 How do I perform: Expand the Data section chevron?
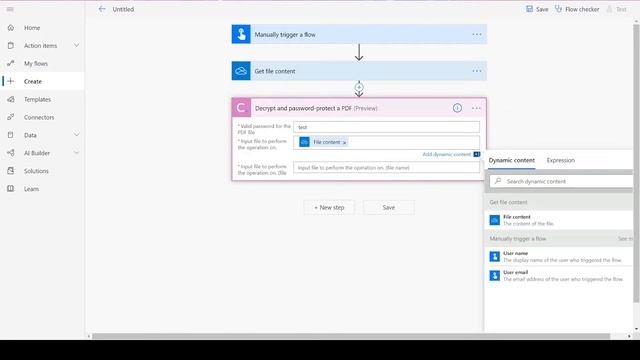pos(76,135)
